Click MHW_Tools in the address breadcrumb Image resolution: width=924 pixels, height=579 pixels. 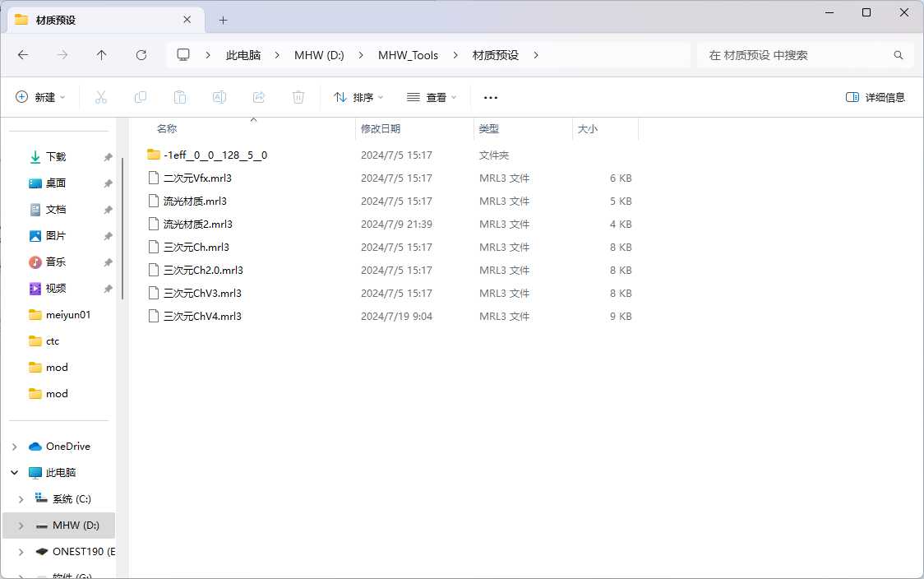click(x=408, y=55)
